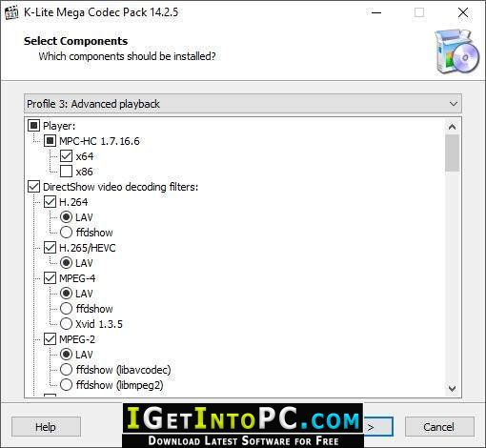Click the scroll down arrow in component list
Screen dimensions: 486x448
point(452,388)
